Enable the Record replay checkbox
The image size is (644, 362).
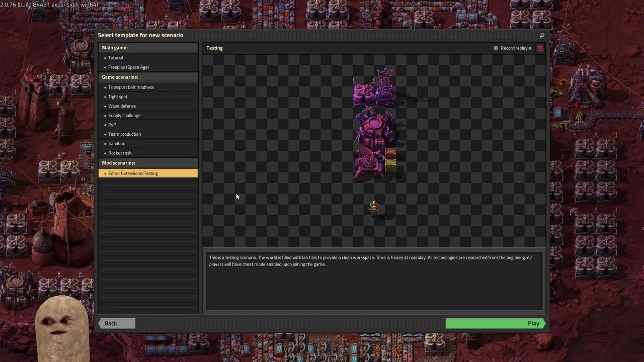(x=496, y=48)
